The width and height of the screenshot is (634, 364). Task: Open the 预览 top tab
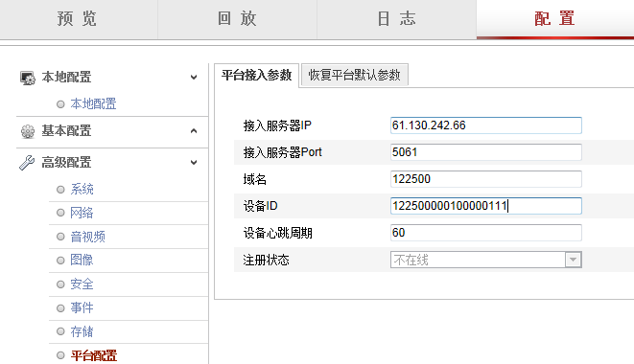click(x=79, y=19)
